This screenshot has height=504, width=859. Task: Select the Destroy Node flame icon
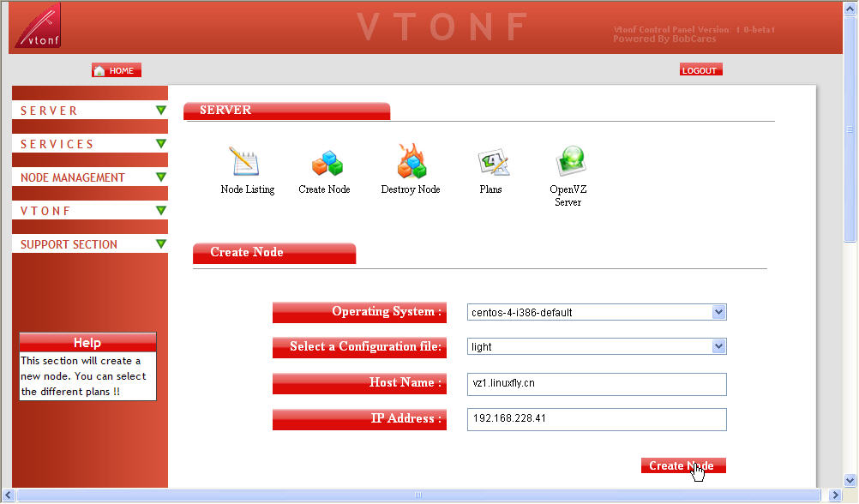coord(411,161)
